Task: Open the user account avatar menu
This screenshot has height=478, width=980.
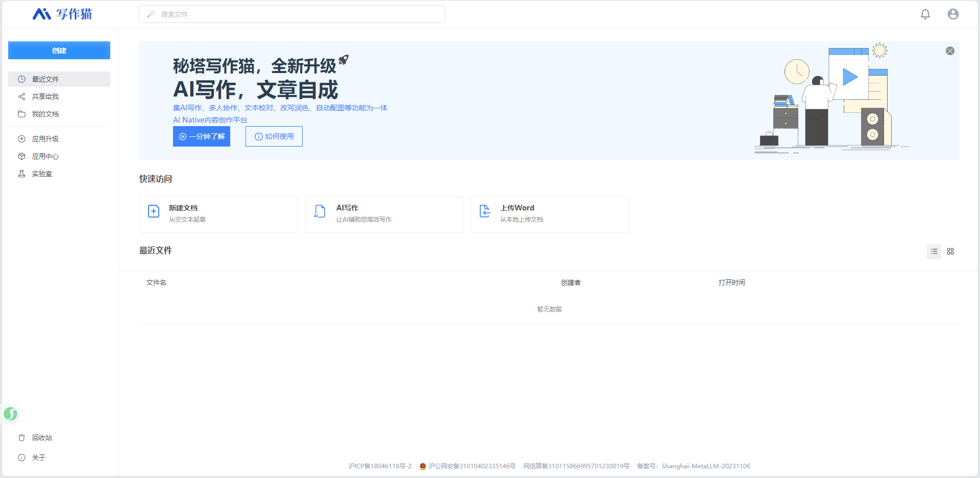Action: pyautogui.click(x=952, y=14)
